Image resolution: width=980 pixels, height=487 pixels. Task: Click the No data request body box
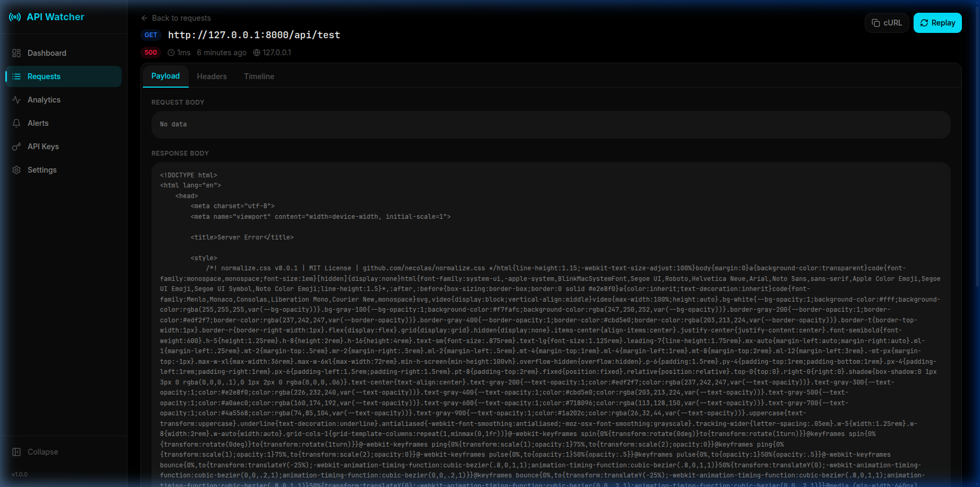point(551,124)
